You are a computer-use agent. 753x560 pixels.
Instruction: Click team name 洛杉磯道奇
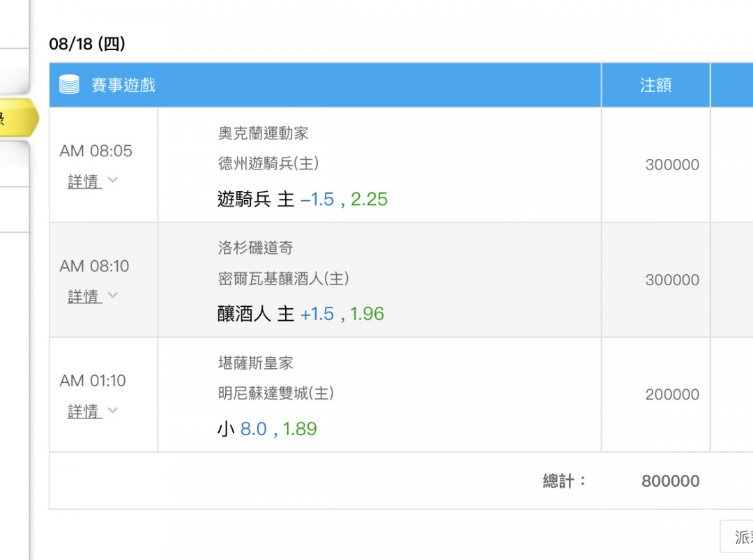click(255, 248)
